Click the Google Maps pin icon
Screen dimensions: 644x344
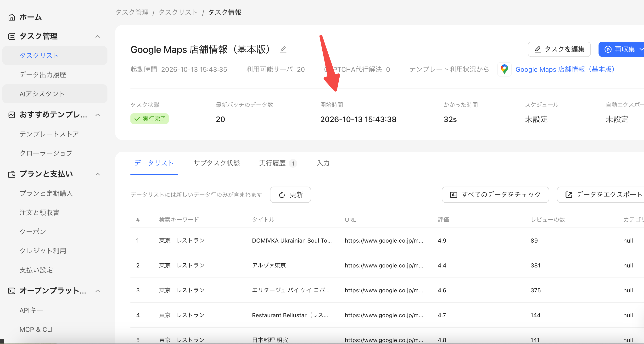coord(504,69)
